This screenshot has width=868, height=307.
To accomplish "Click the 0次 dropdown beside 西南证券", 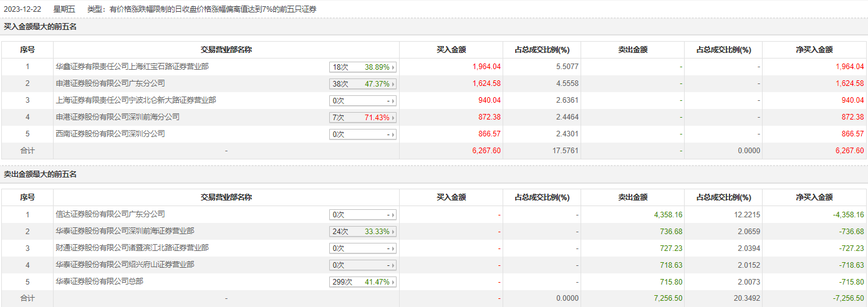I will (x=363, y=135).
